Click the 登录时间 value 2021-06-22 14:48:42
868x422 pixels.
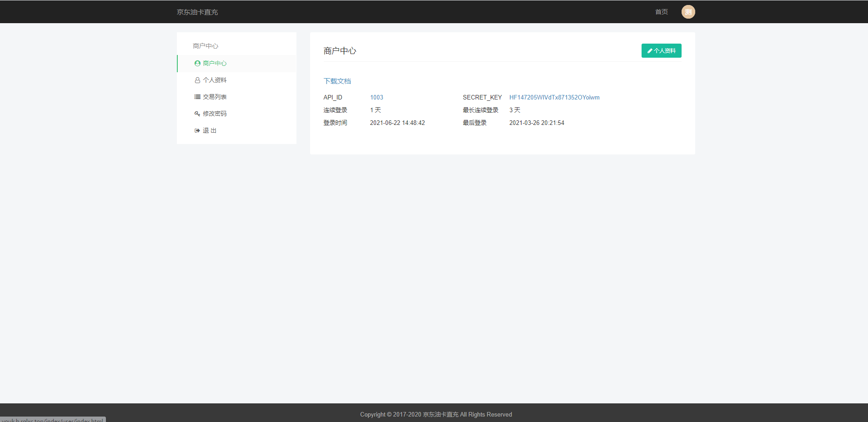pos(397,123)
